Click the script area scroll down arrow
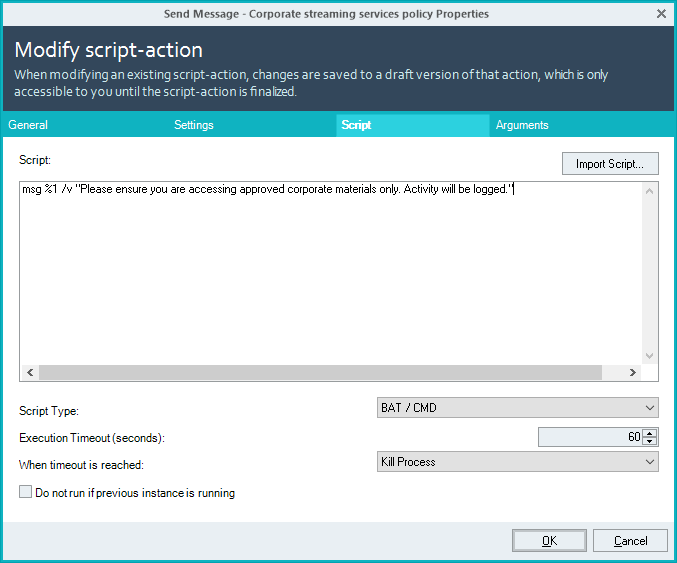This screenshot has height=563, width=677. [x=649, y=356]
